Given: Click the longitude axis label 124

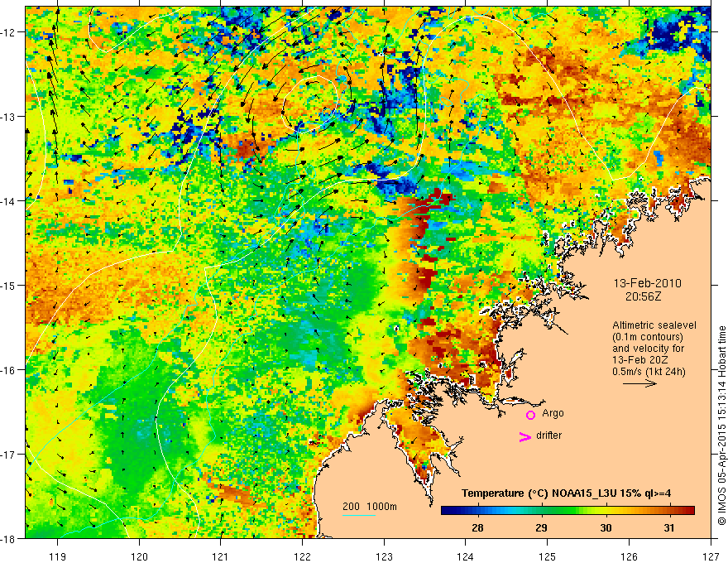Looking at the screenshot, I should tap(466, 556).
